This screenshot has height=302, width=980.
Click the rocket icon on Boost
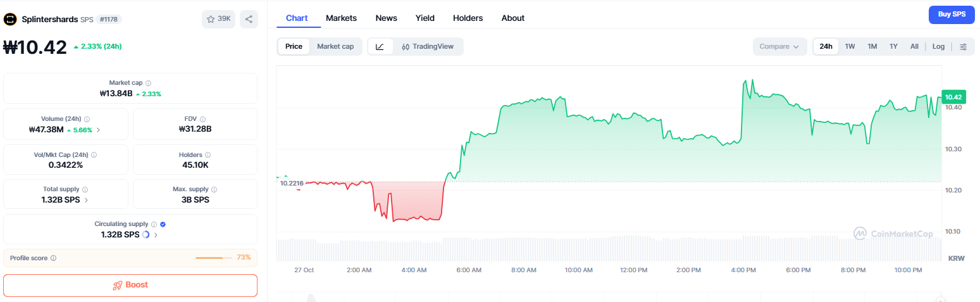[x=117, y=285]
